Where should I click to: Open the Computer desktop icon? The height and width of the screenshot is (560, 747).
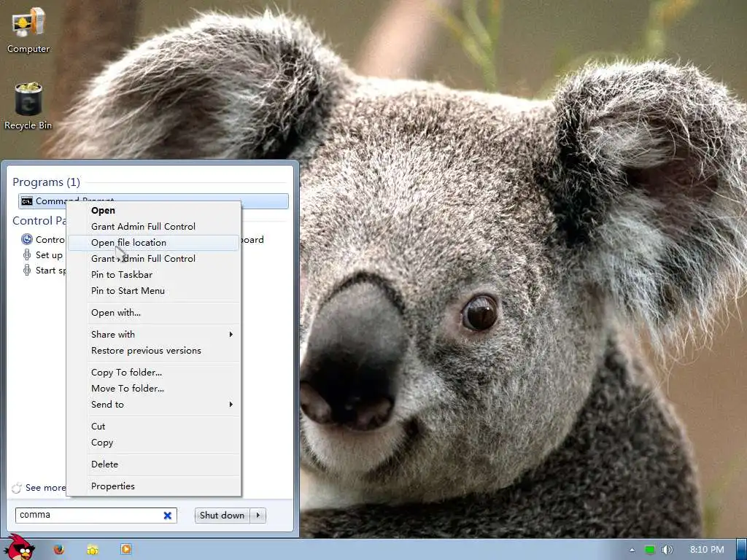click(28, 29)
